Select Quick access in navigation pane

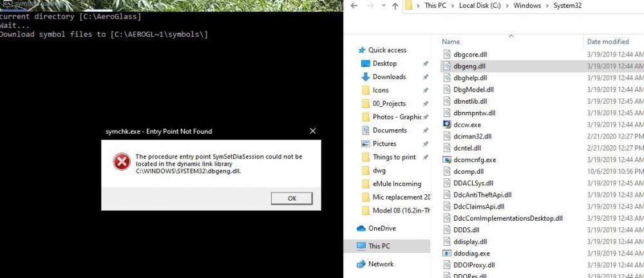[387, 50]
